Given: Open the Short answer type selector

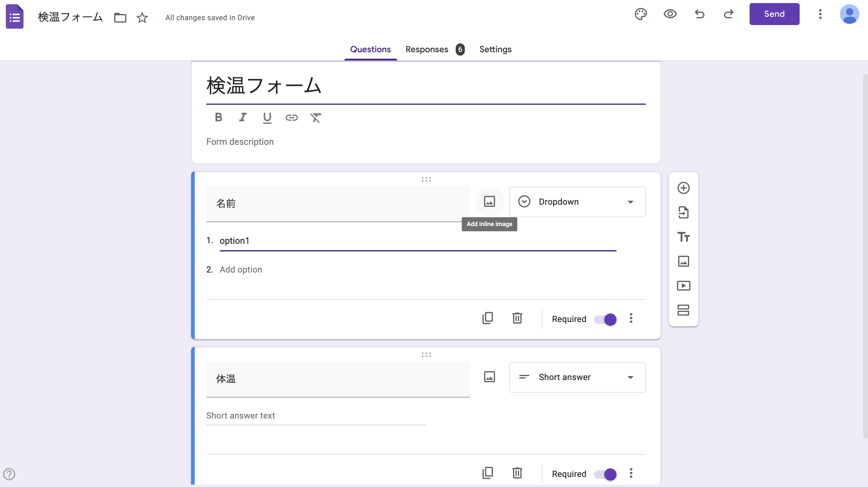Looking at the screenshot, I should [x=577, y=377].
